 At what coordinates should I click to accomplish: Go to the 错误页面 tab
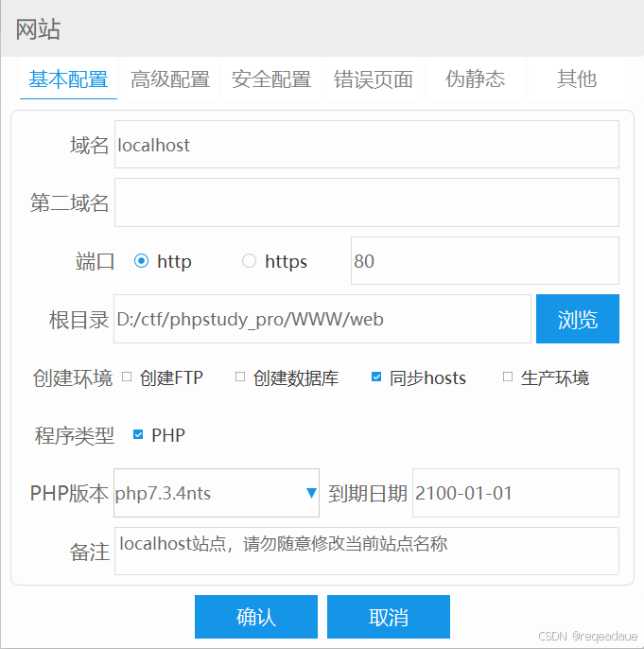tap(374, 79)
